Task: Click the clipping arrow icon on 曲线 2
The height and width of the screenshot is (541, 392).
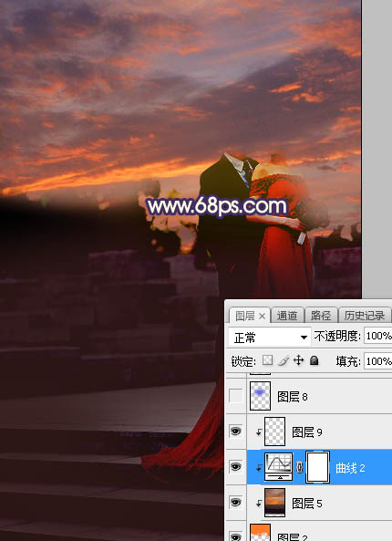Action: [259, 467]
